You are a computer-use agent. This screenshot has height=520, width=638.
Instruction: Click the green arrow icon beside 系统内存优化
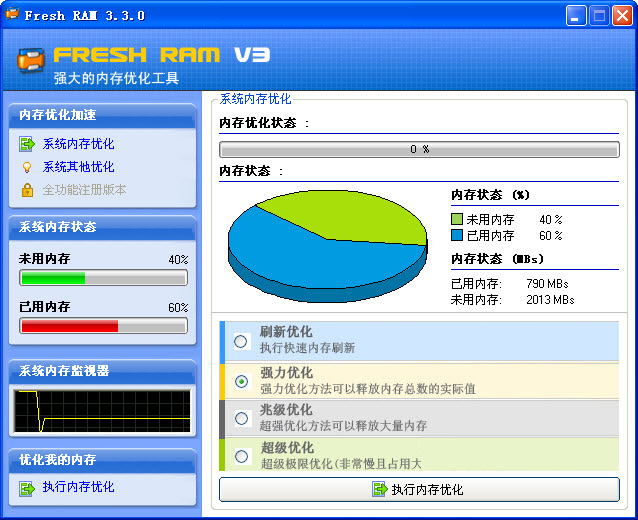tap(27, 144)
